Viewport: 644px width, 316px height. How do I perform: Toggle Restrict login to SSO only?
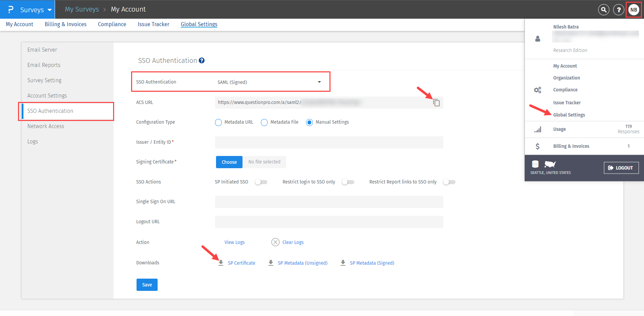click(x=348, y=182)
